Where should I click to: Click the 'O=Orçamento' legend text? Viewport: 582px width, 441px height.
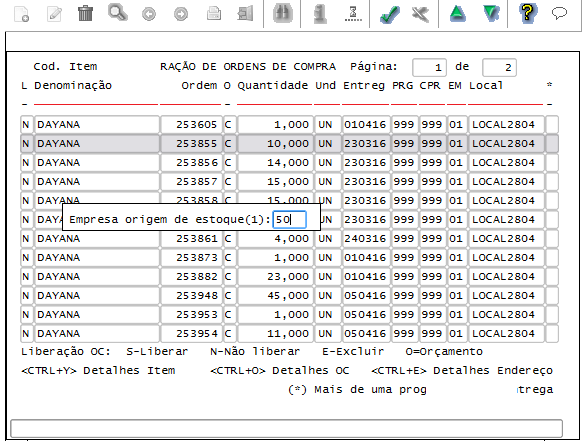[x=444, y=352]
